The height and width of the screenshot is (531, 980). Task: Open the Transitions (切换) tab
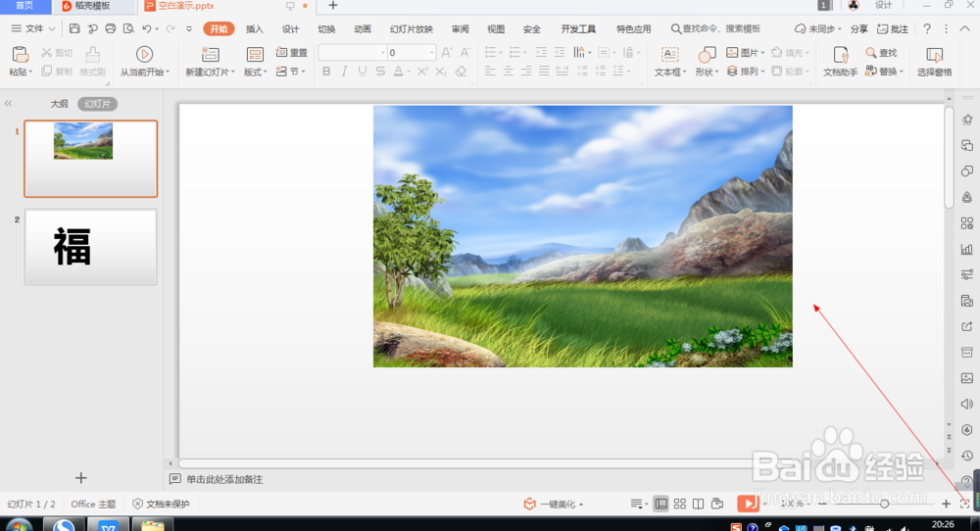click(x=326, y=28)
